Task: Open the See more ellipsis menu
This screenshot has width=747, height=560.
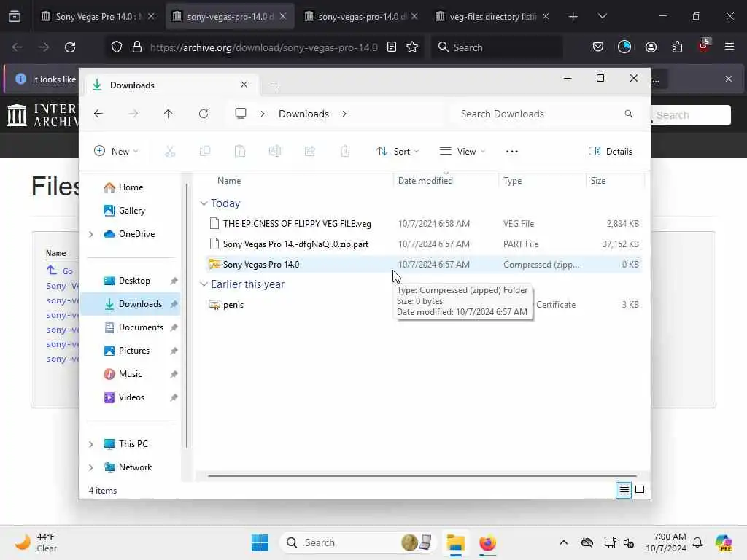Action: pos(511,152)
